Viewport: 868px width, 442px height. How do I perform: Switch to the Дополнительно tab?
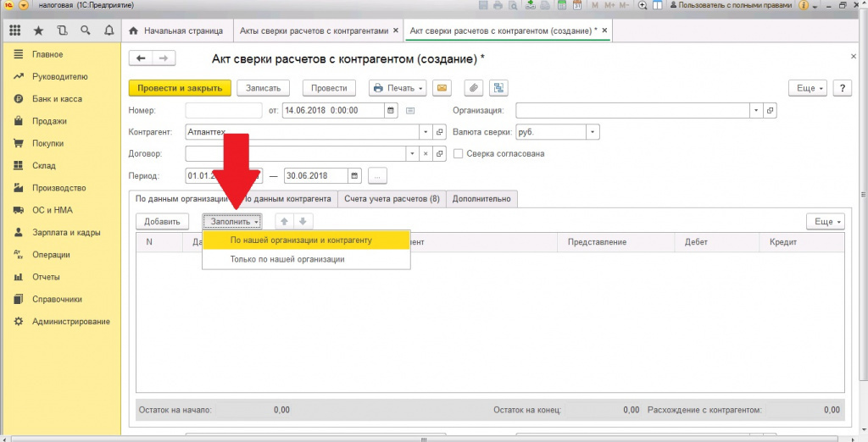481,199
